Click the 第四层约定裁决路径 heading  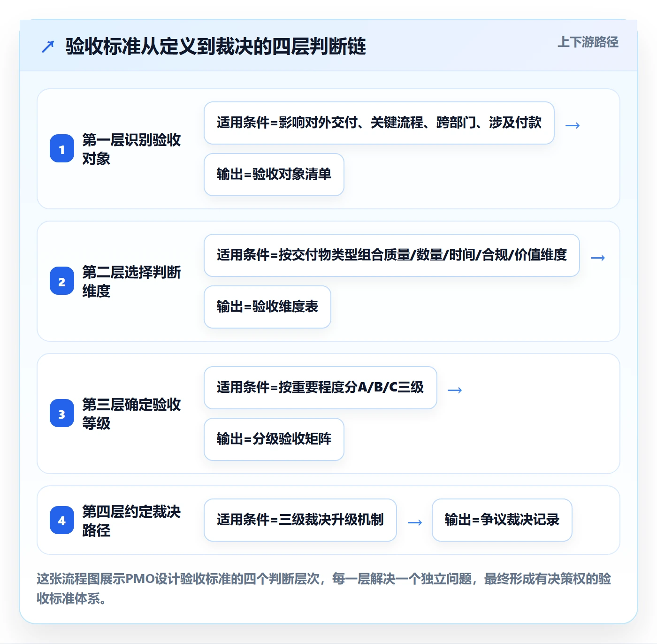coord(131,521)
